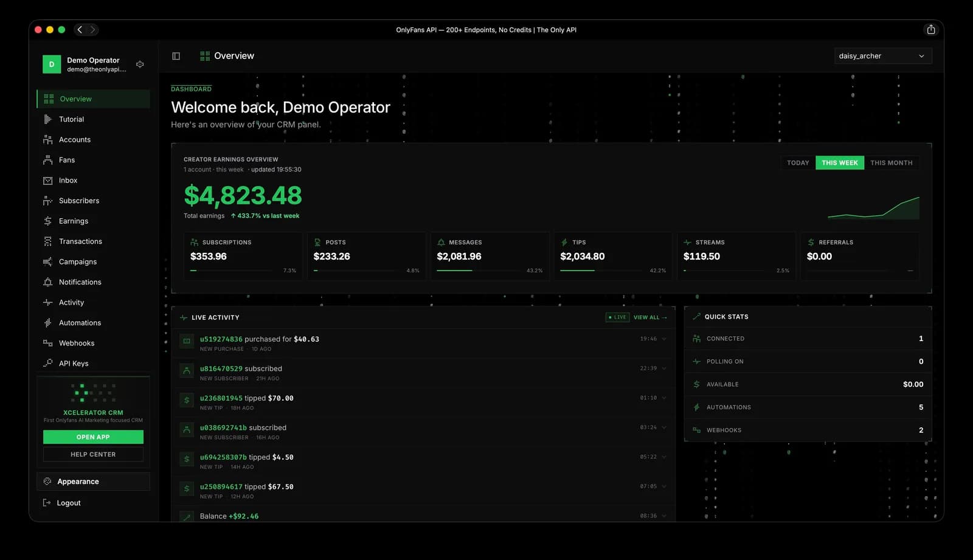Click the Subscriptions $353.96 card
Image resolution: width=973 pixels, height=560 pixels.
243,256
